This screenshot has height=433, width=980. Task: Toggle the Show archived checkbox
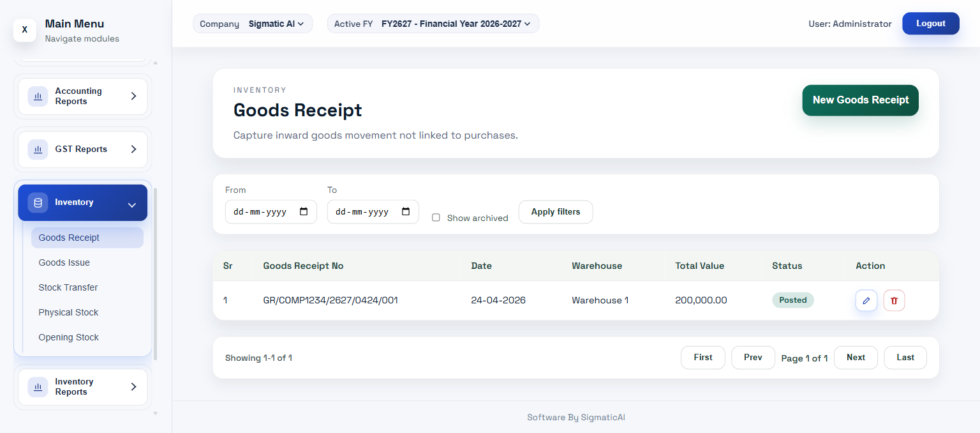436,218
